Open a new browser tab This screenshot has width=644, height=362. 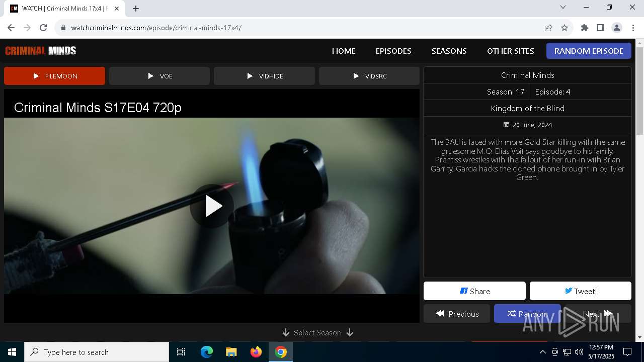pos(136,9)
